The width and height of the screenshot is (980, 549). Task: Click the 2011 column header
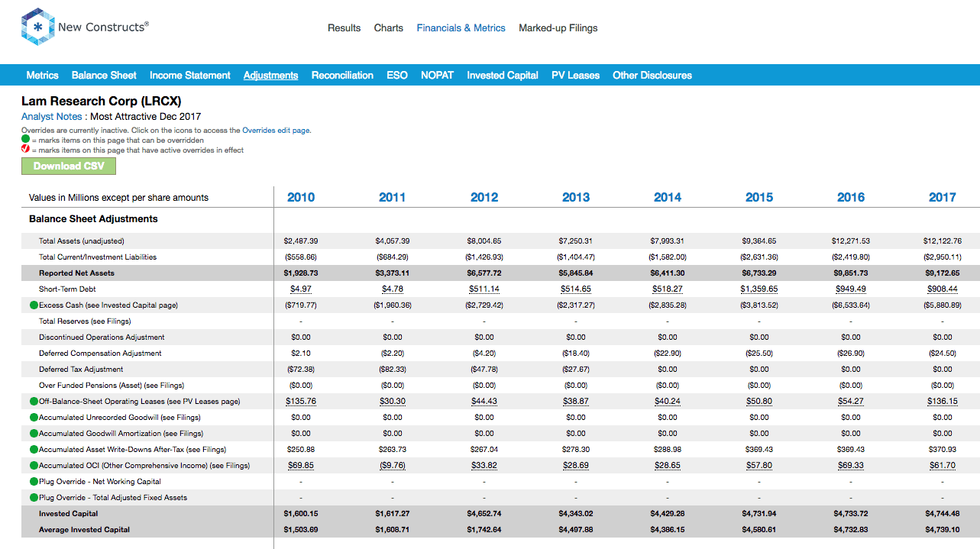[393, 197]
